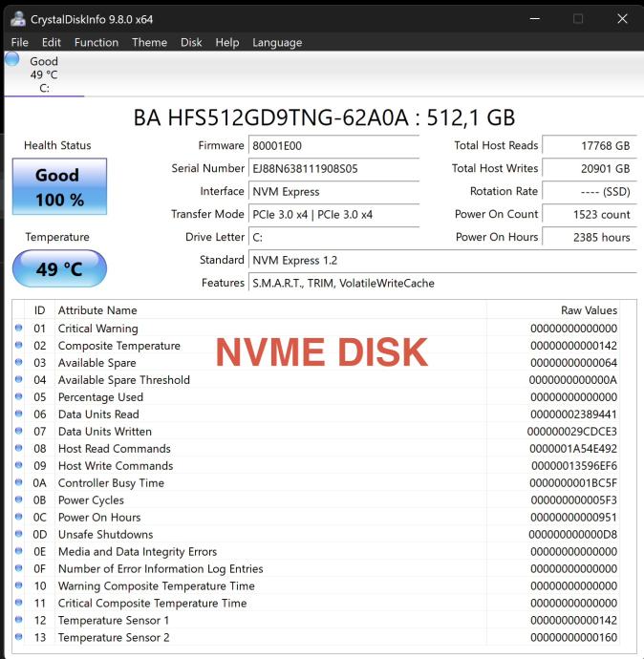This screenshot has height=659, width=644.
Task: Click status dot for Composite Temperature row
Action: tap(18, 345)
